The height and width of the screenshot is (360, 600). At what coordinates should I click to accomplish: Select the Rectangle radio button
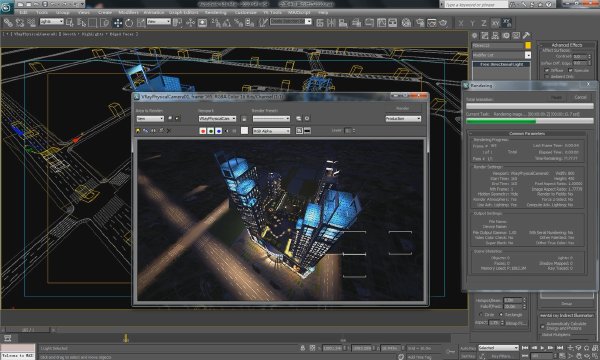tap(501, 314)
